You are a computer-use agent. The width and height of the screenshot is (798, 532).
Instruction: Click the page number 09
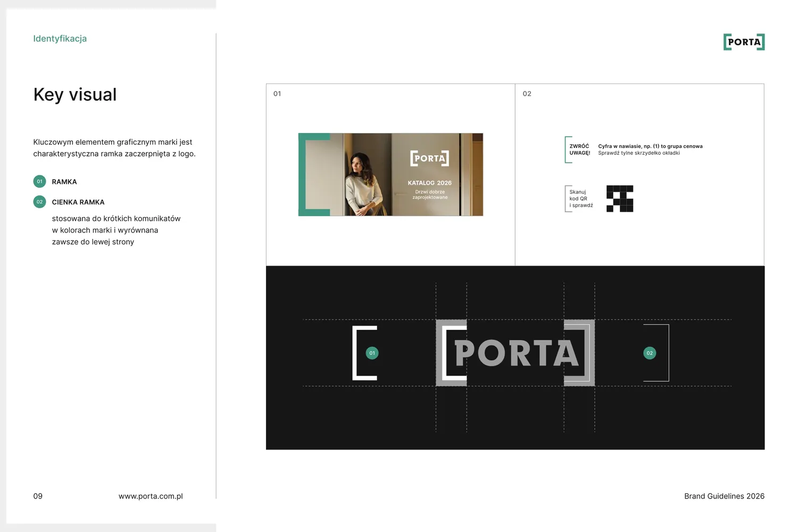(x=38, y=496)
